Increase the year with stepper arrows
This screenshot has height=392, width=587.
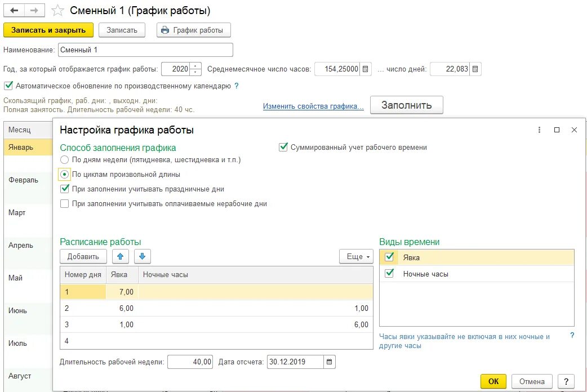195,66
